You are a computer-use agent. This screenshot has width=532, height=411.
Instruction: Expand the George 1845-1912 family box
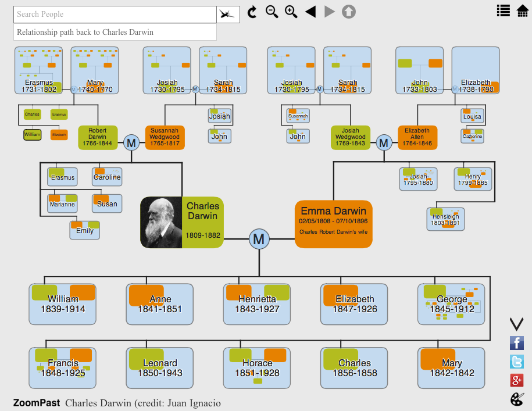tap(451, 304)
